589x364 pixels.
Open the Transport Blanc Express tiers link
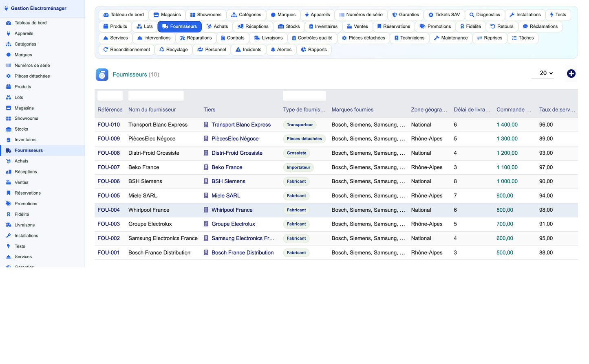(241, 125)
